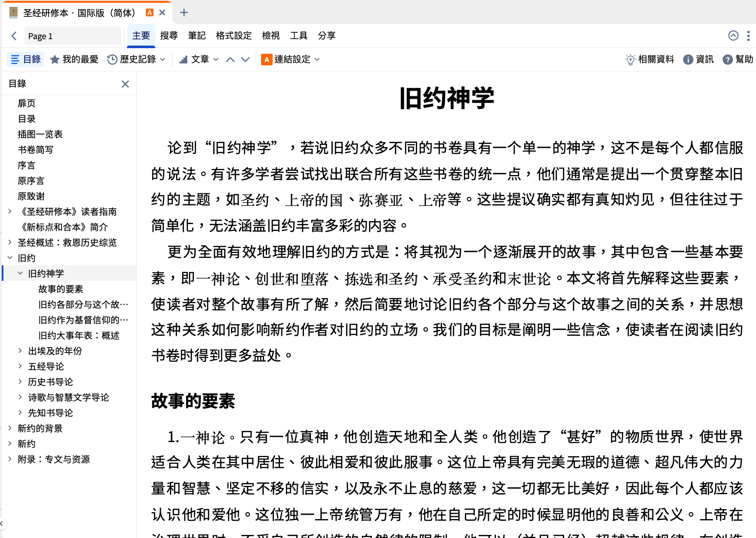Select 旧约大事年表：概述 entry
756x538 pixels.
(x=79, y=335)
